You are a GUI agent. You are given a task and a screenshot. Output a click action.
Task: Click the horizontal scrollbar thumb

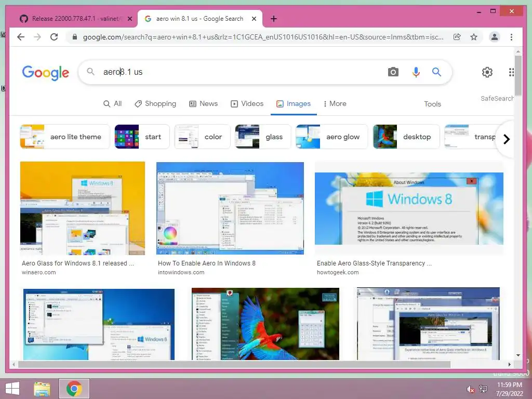[x=234, y=364]
